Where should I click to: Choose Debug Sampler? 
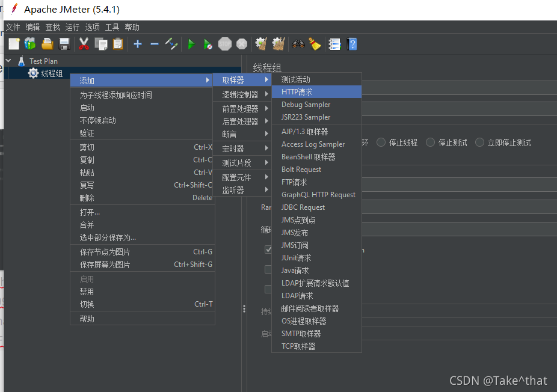pos(316,105)
